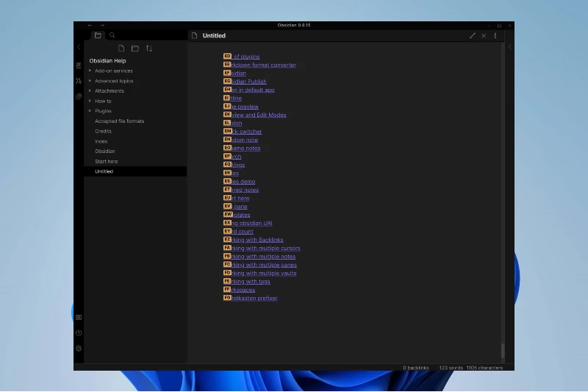The image size is (588, 392).
Task: Follow the 'telkasten prefixer' link
Action: (254, 298)
